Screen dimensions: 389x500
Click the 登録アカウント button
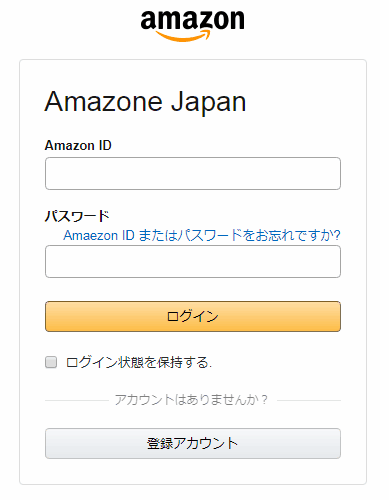(193, 443)
